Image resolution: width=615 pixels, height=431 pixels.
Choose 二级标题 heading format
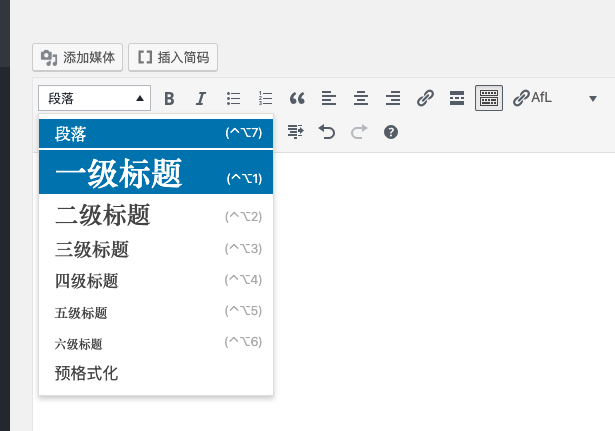(156, 215)
